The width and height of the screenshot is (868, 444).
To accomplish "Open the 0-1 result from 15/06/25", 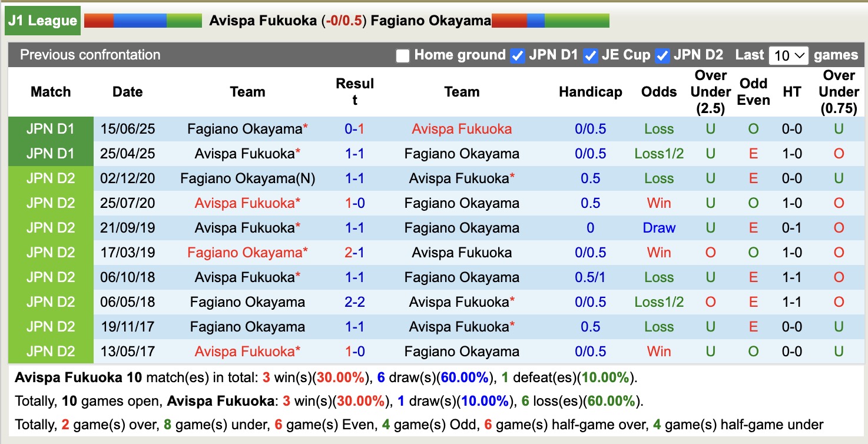I will (x=353, y=128).
